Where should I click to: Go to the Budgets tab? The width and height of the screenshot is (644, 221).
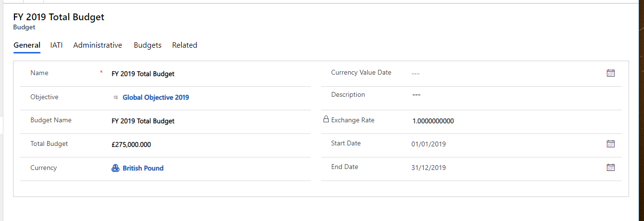148,45
